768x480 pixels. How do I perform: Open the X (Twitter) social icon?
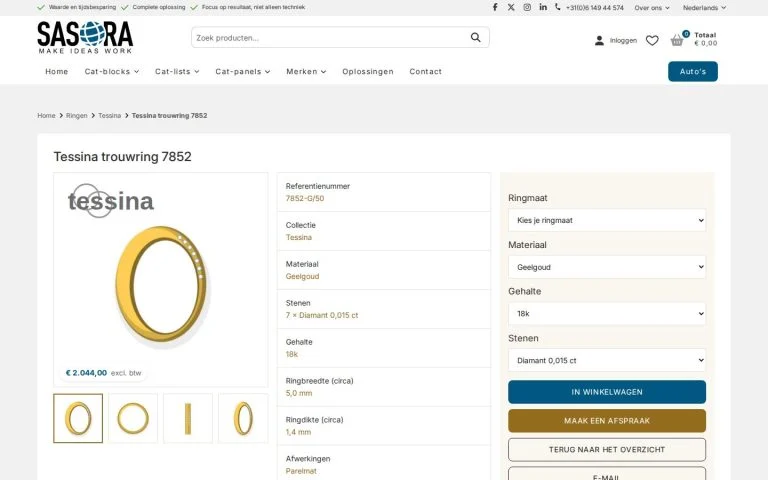[x=511, y=7]
